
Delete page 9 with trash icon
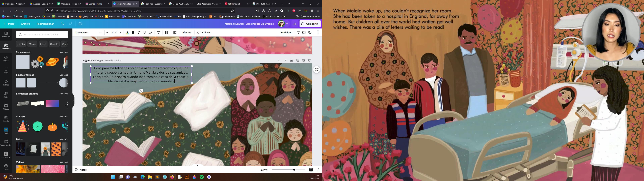304,60
